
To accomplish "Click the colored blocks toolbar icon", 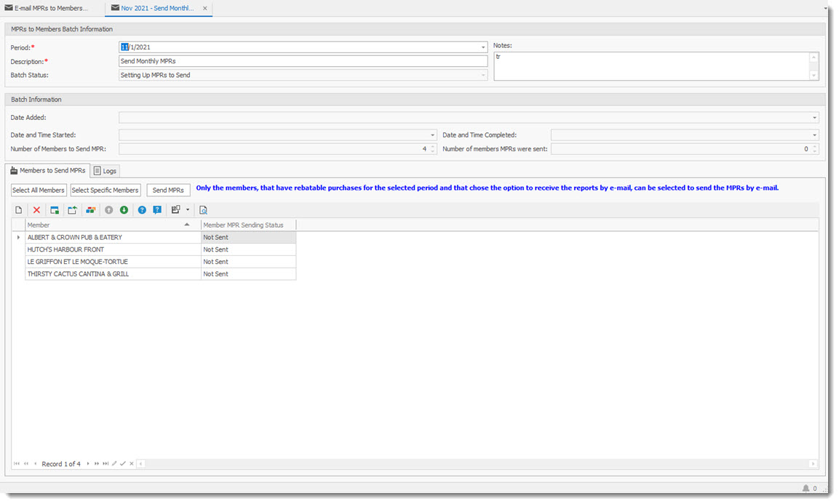I will point(90,210).
